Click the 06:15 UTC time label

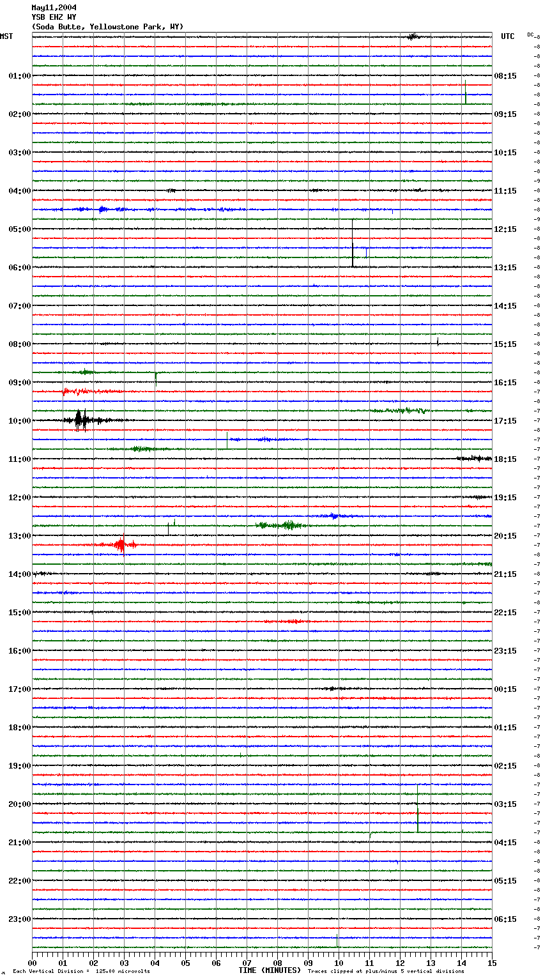(x=505, y=919)
